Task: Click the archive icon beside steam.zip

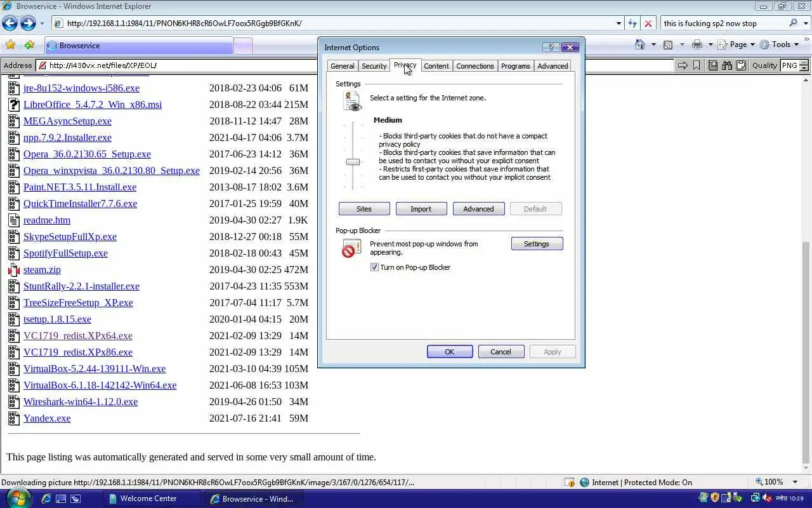Action: coord(14,270)
